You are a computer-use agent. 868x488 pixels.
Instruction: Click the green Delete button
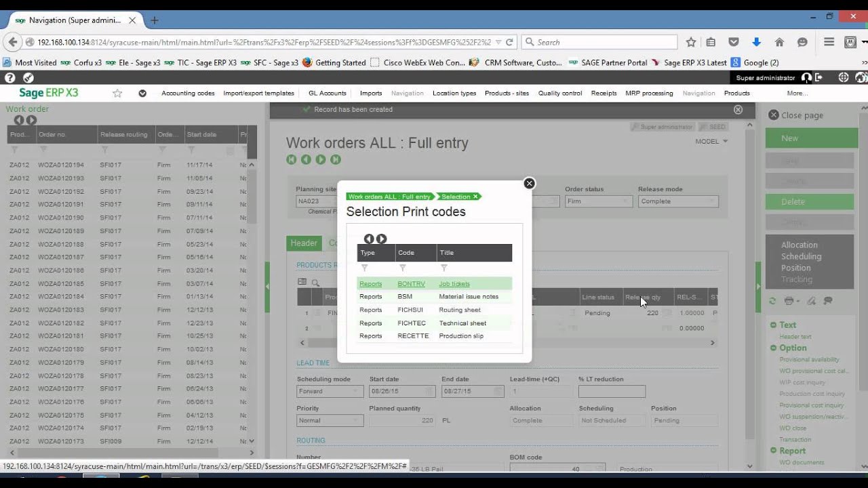810,202
